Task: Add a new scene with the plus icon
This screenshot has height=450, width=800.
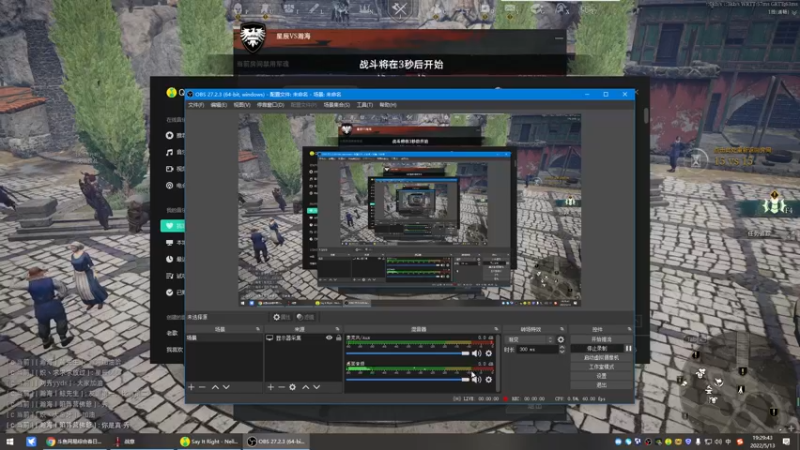Action: point(191,387)
